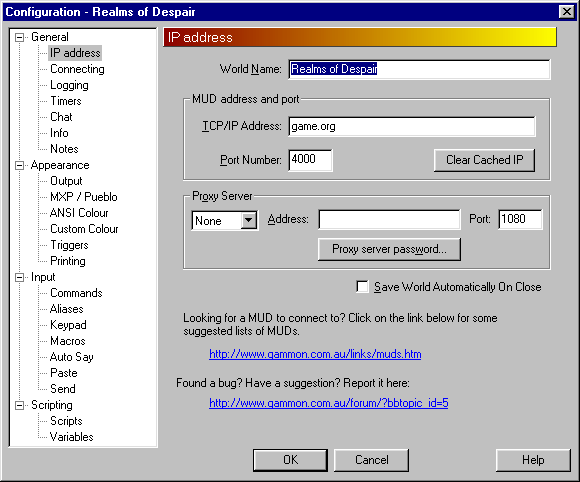Open the Send settings page
The width and height of the screenshot is (580, 482).
coord(63,389)
